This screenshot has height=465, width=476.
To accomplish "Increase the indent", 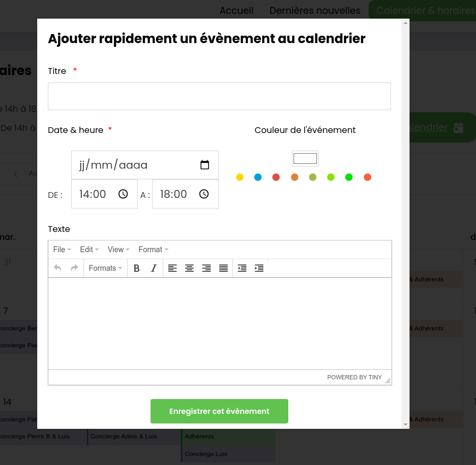I will click(x=259, y=268).
